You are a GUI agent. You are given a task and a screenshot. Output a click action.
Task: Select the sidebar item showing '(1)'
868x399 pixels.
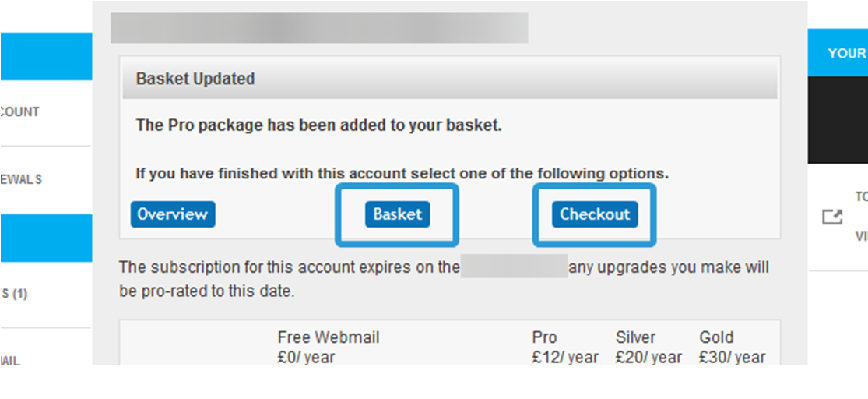pos(17,294)
